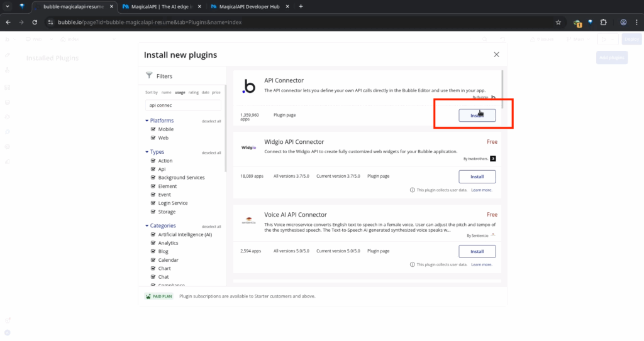Sort plugins by price
This screenshot has width=644, height=341.
pyautogui.click(x=216, y=92)
